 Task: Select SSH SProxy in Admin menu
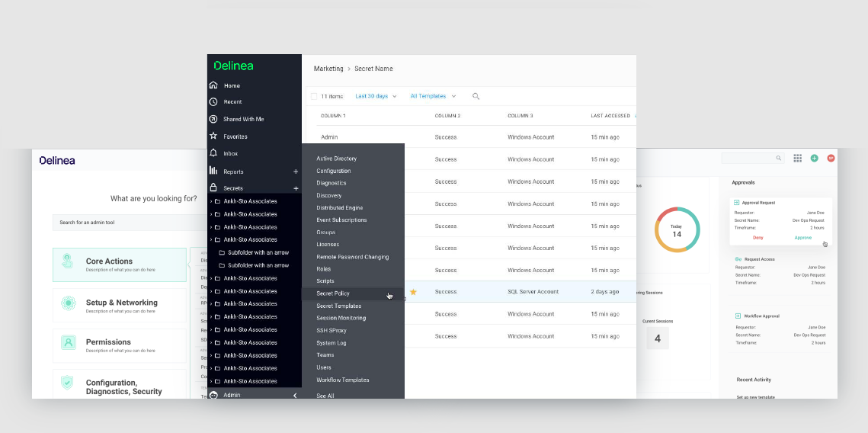(331, 331)
